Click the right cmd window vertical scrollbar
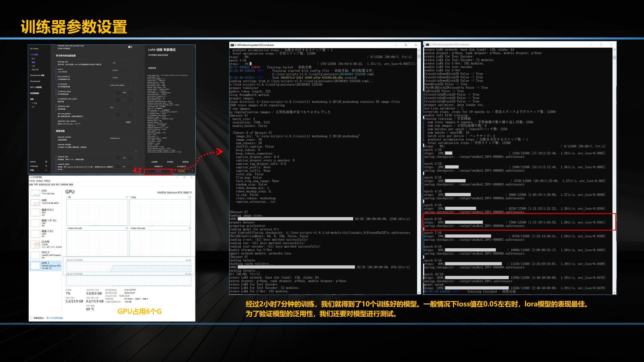This screenshot has height=362, width=644. coord(614,171)
